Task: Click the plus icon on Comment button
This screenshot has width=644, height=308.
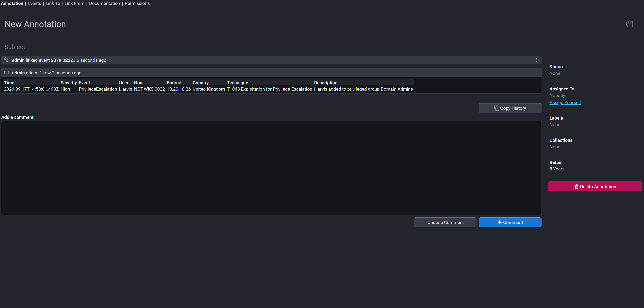Action: pyautogui.click(x=500, y=222)
